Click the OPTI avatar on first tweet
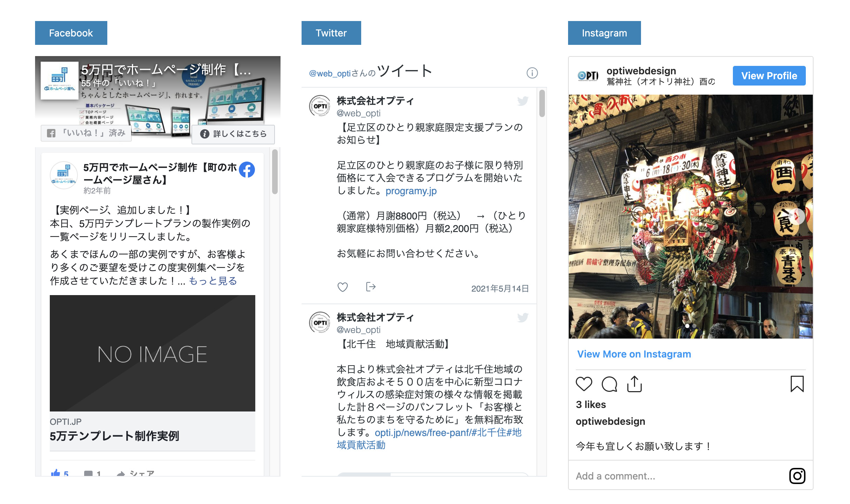The width and height of the screenshot is (850, 504). pos(320,106)
